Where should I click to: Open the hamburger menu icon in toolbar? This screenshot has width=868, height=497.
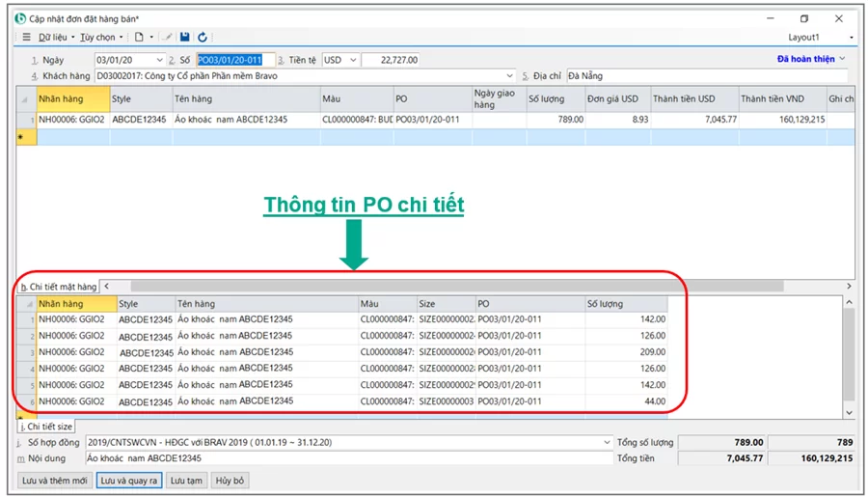26,37
